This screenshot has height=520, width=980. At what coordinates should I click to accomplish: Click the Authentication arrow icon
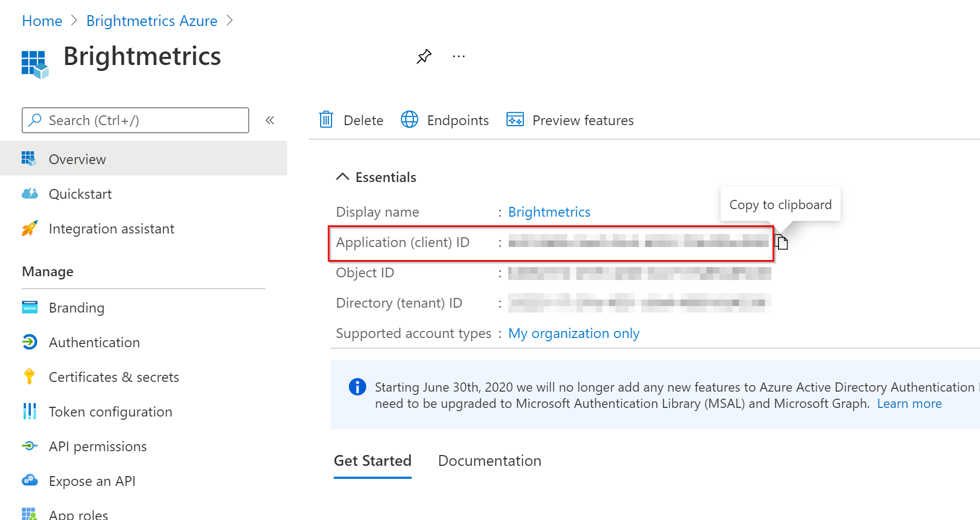coord(30,342)
